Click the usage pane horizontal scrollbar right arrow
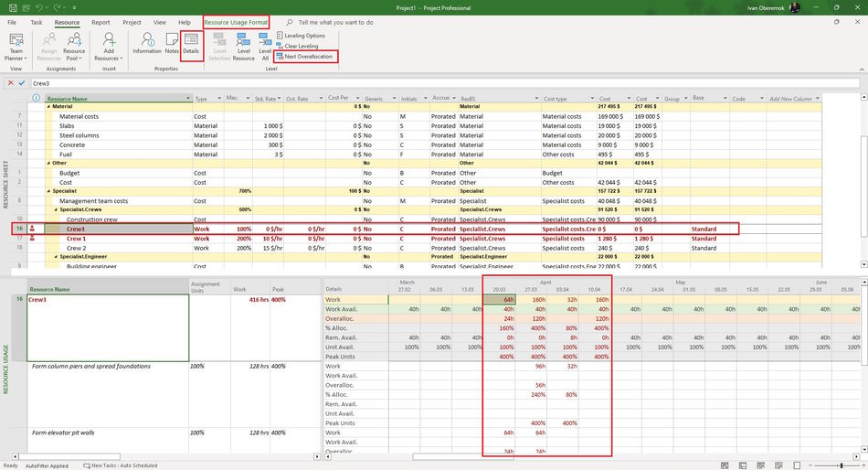868x470 pixels. click(x=856, y=456)
